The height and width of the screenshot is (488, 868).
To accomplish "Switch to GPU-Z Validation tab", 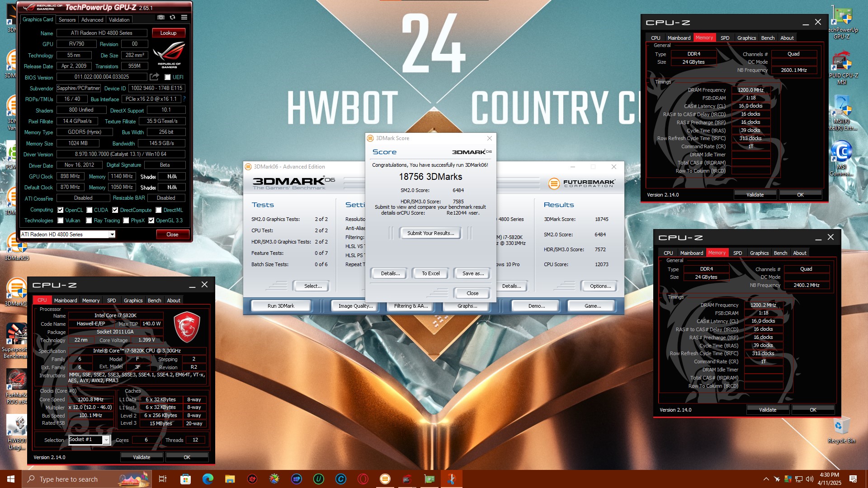I will [119, 20].
